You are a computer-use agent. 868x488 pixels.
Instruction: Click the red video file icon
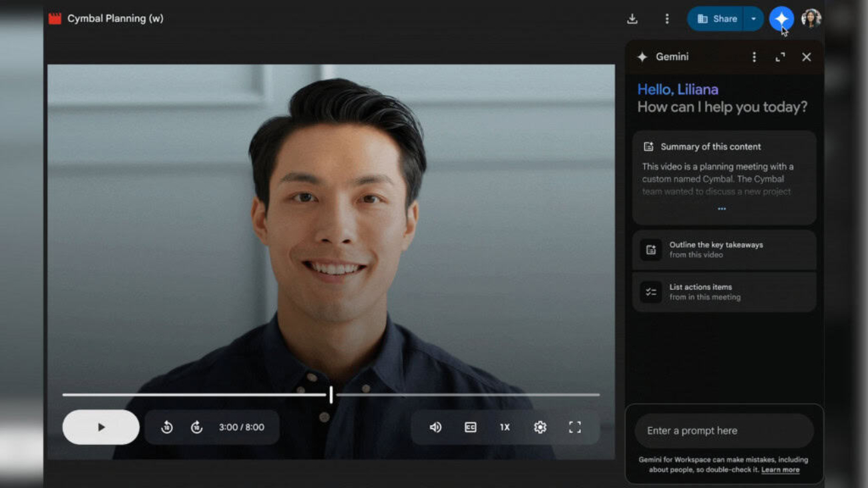point(55,19)
